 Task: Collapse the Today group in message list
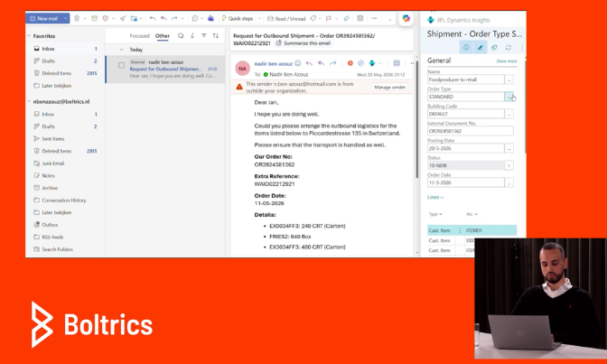pyautogui.click(x=122, y=50)
